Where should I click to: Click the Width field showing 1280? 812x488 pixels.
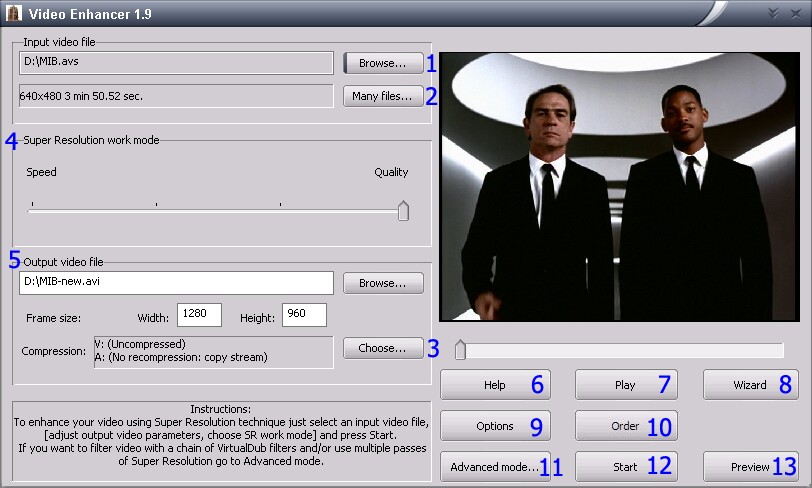[199, 315]
